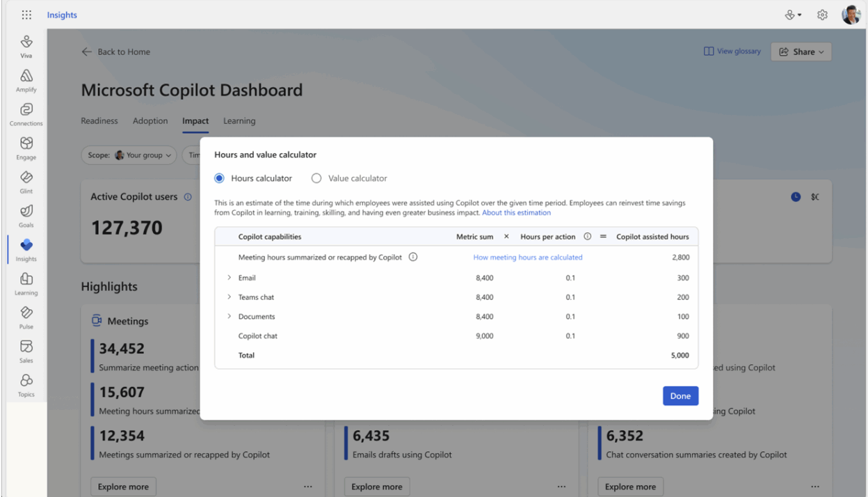The image size is (868, 497).
Task: Open How meeting hours are calculated link
Action: click(528, 258)
